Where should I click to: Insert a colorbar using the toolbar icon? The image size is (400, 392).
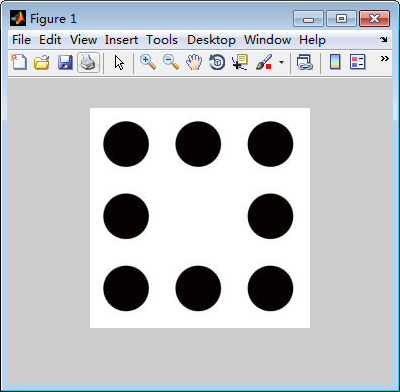tap(335, 62)
